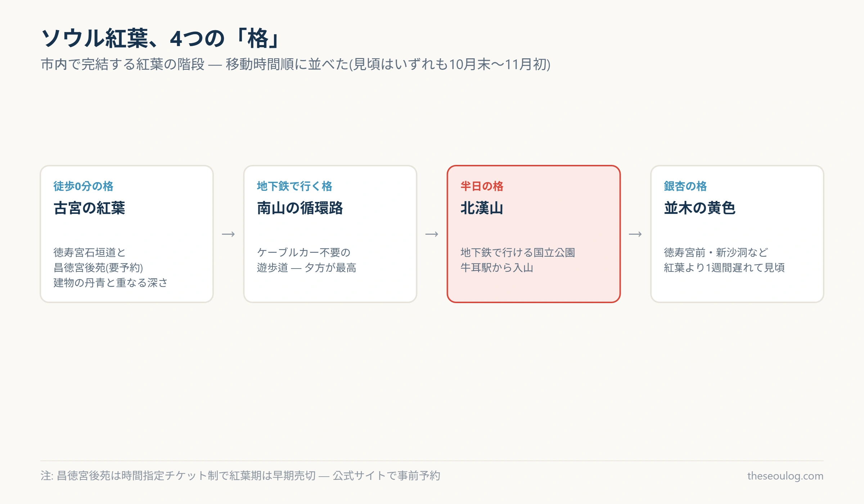This screenshot has height=504, width=864.
Task: Click the 北漢山 highlighted card heading
Action: pos(482,208)
